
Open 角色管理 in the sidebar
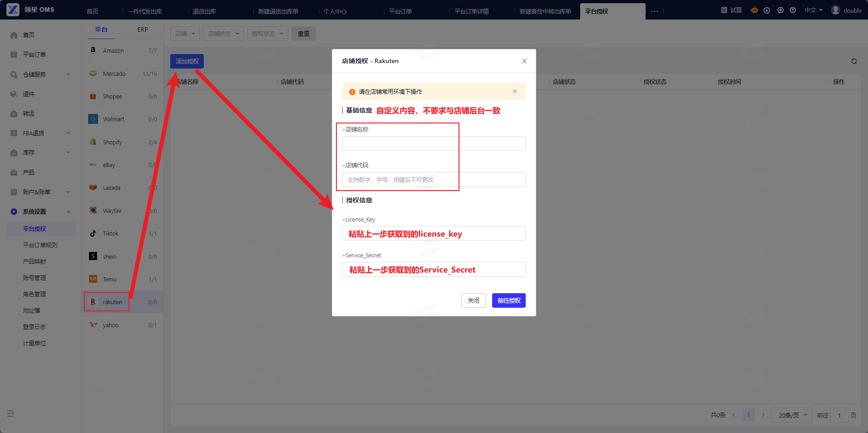pos(35,294)
